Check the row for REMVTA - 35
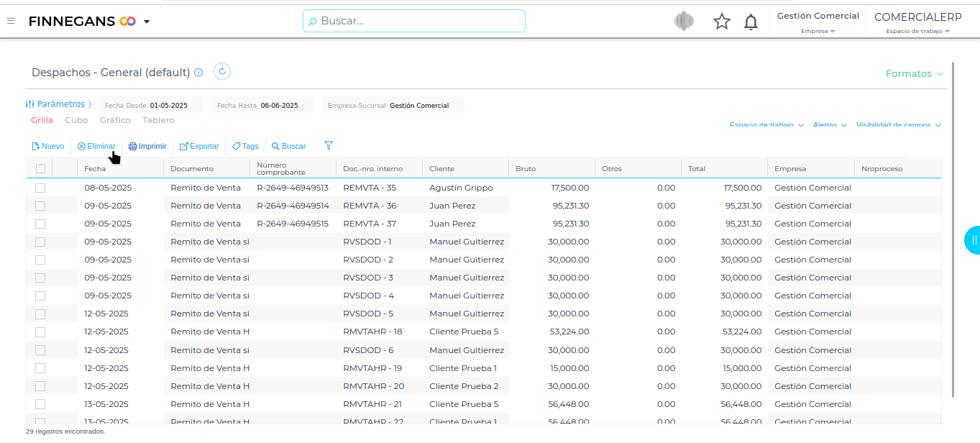980x443 pixels. [x=40, y=188]
